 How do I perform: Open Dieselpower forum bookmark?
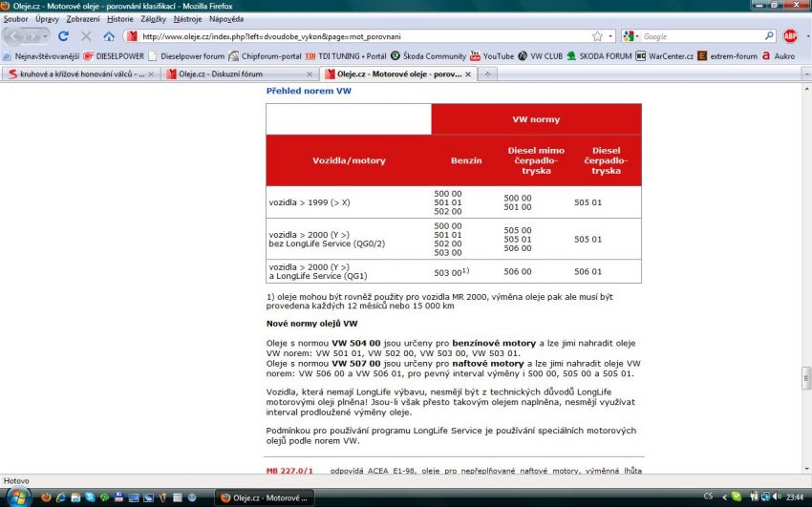tap(186, 56)
